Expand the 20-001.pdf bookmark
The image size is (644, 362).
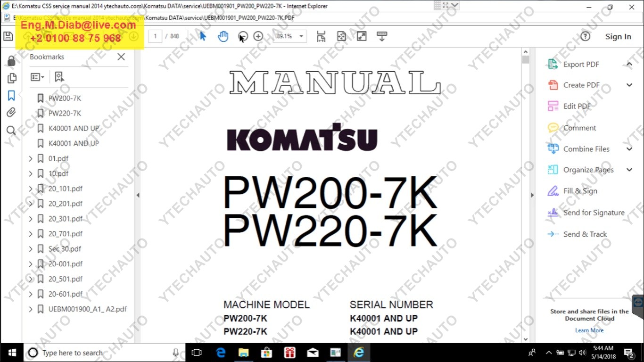coord(31,264)
